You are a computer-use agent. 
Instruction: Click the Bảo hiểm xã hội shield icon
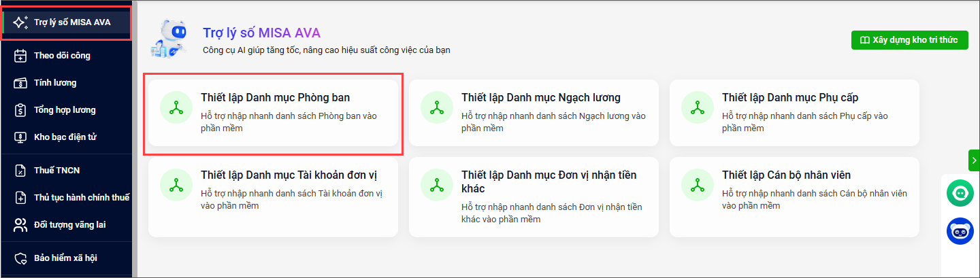(20, 259)
